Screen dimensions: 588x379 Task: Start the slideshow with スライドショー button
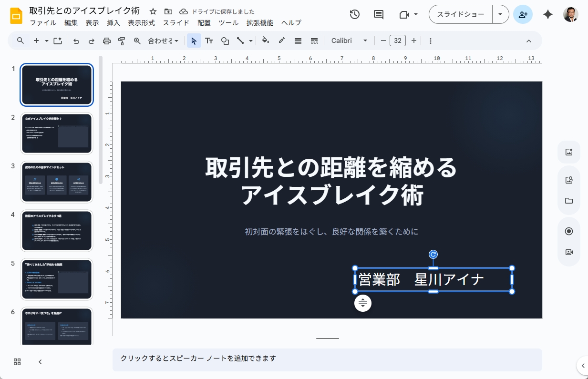tap(460, 14)
